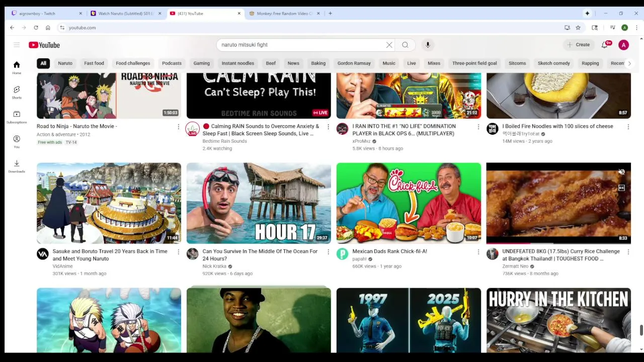Open browser home page button
The width and height of the screenshot is (644, 362).
click(48, 28)
